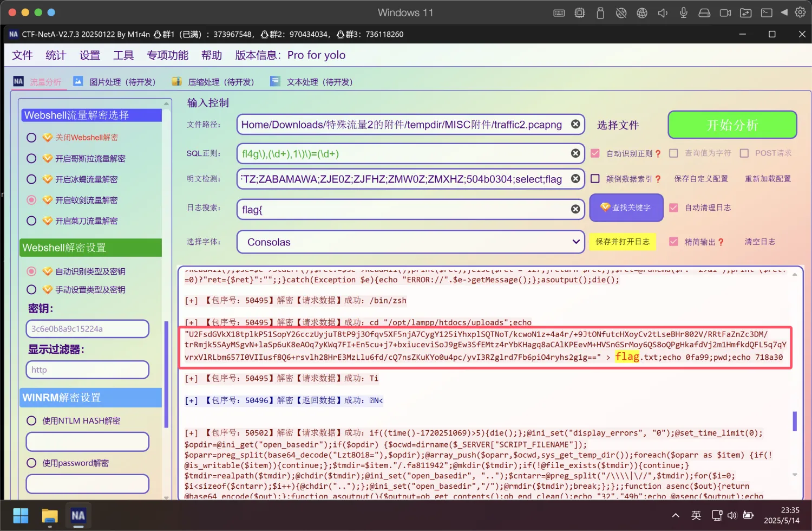Switch to the 压缩处理 tab
The image size is (812, 531).
[213, 82]
